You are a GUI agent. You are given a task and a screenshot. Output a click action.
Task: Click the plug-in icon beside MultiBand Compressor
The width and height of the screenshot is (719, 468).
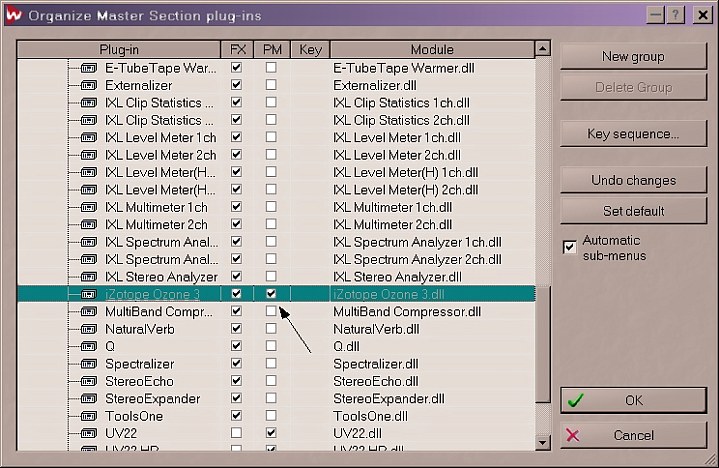(x=88, y=312)
